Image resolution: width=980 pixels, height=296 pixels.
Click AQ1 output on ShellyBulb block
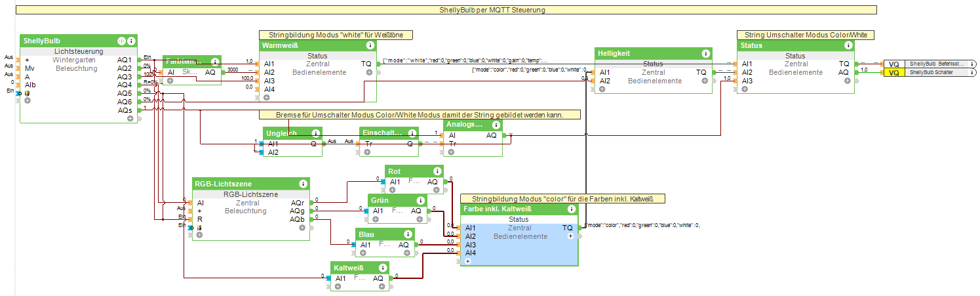pos(125,59)
